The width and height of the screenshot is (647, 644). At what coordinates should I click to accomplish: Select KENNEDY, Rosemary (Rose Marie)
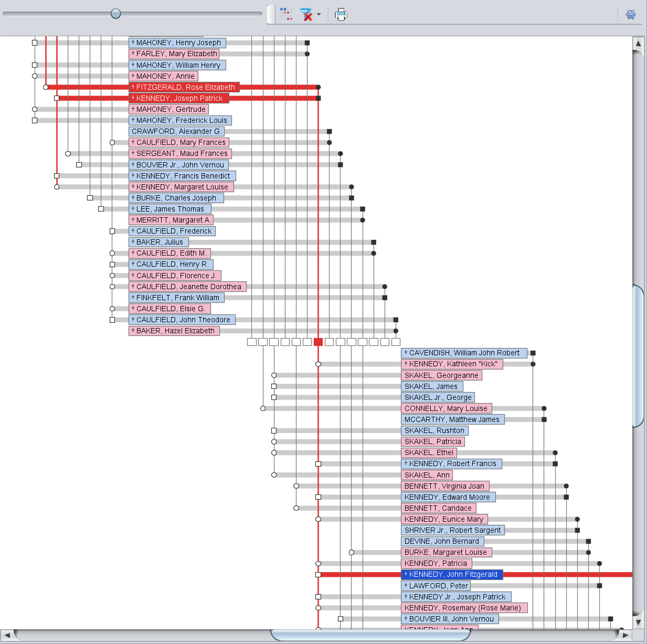(464, 608)
